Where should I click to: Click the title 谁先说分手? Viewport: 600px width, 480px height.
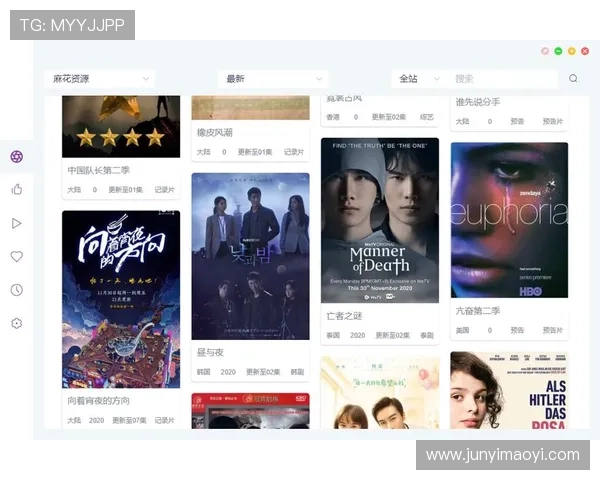point(478,102)
